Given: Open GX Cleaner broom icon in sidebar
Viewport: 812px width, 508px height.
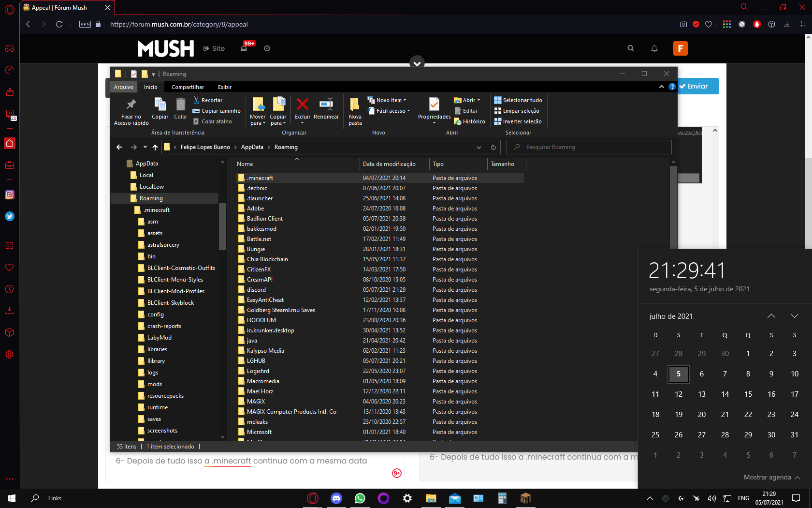Looking at the screenshot, I should [10, 92].
